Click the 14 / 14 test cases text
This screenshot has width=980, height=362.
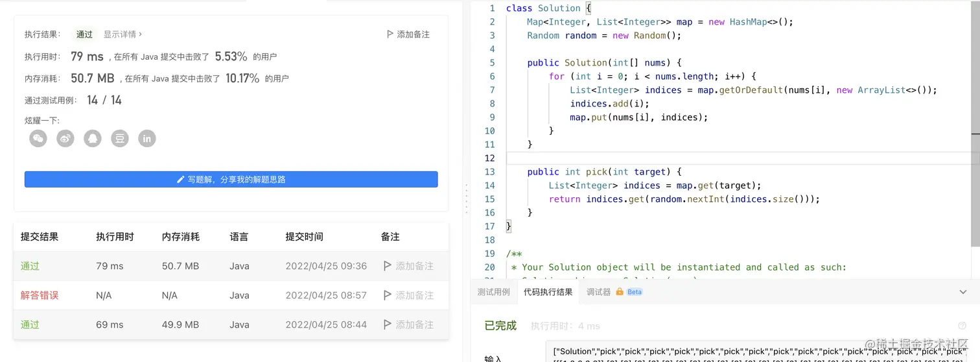[x=104, y=100]
